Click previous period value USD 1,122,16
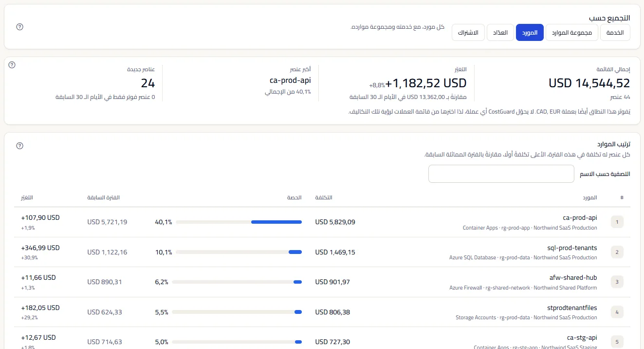Screen dimensions: 644x349 tap(107, 252)
